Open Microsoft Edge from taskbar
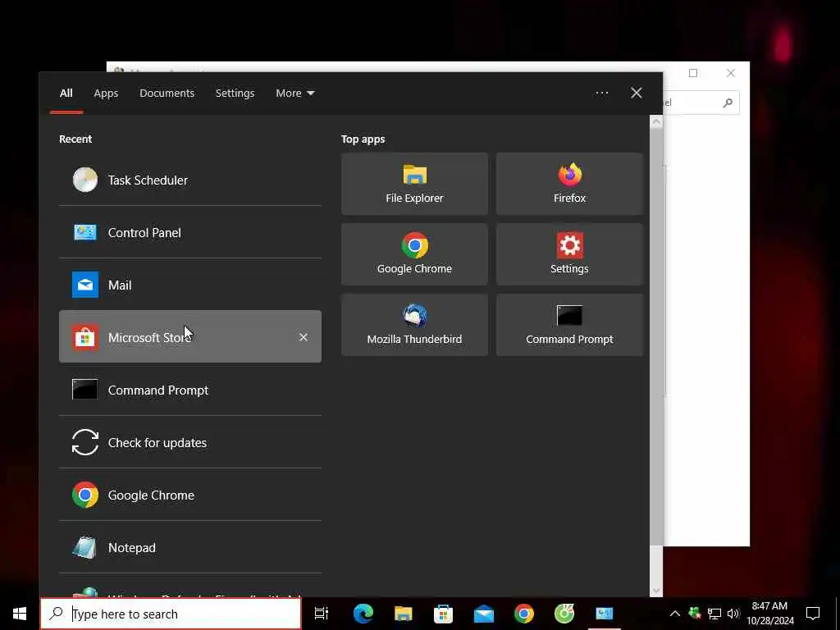 point(363,614)
